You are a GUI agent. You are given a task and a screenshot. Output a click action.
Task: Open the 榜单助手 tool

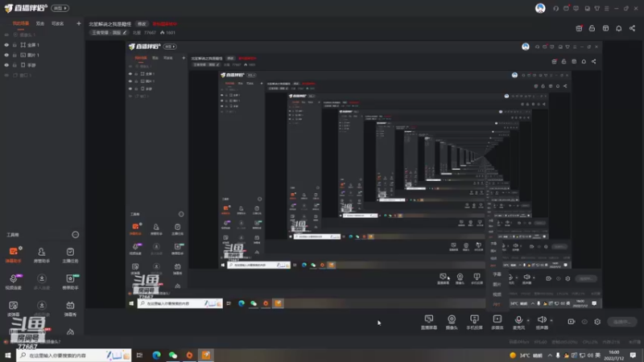click(70, 282)
